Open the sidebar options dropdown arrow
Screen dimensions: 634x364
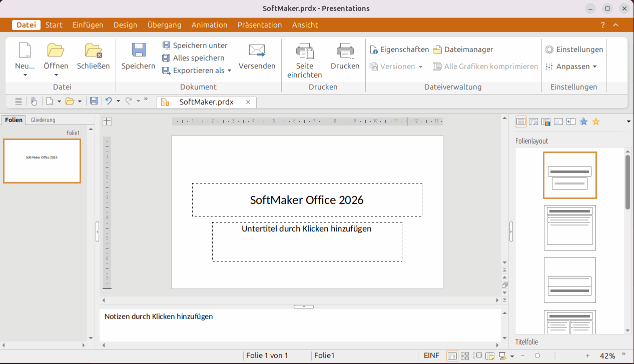tap(628, 121)
